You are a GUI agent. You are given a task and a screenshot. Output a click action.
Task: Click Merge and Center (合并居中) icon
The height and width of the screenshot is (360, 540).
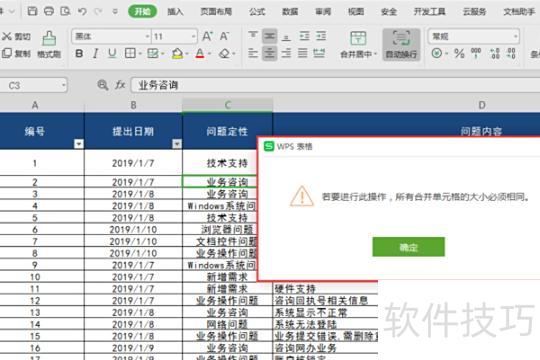(x=358, y=39)
